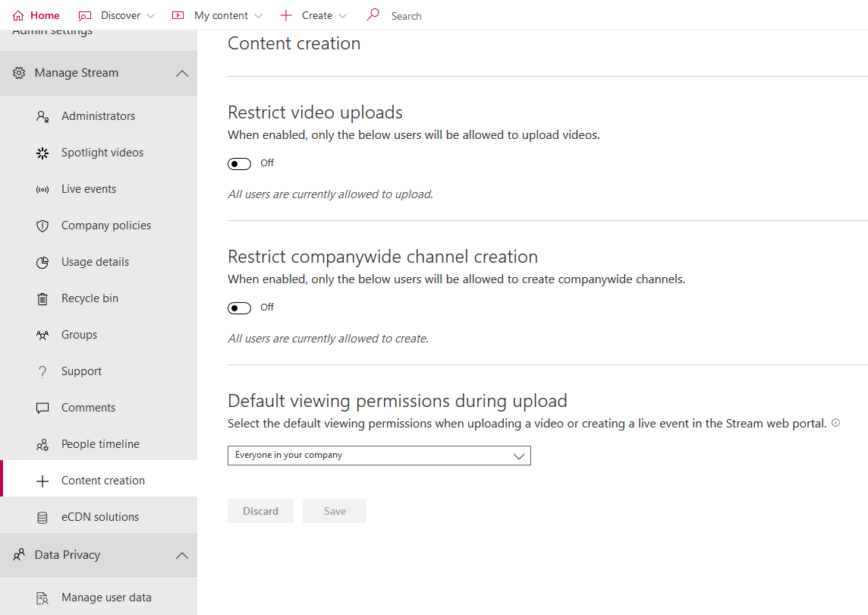Enable the Restrict video uploads toggle
Image resolution: width=868 pixels, height=615 pixels.
240,164
